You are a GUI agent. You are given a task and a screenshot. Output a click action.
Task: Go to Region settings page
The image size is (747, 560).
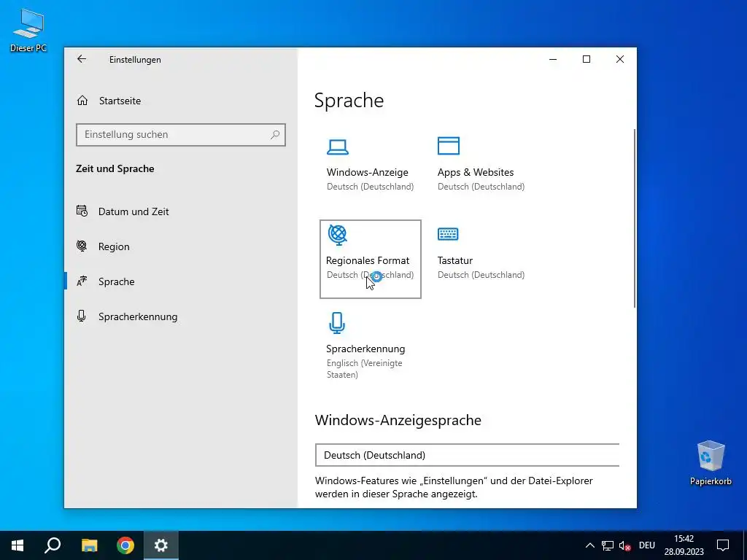(x=114, y=246)
